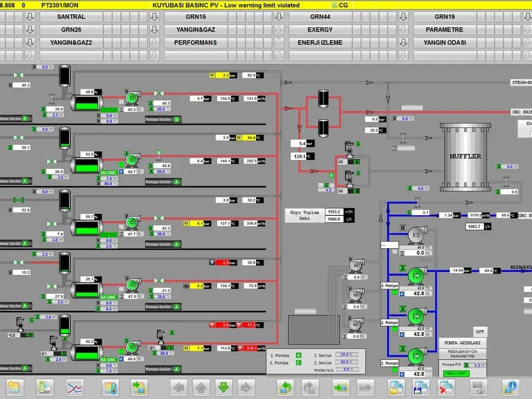Viewport: 532px width, 399px height.
Task: Open the PERFORMANS area
Action: pyautogui.click(x=196, y=43)
